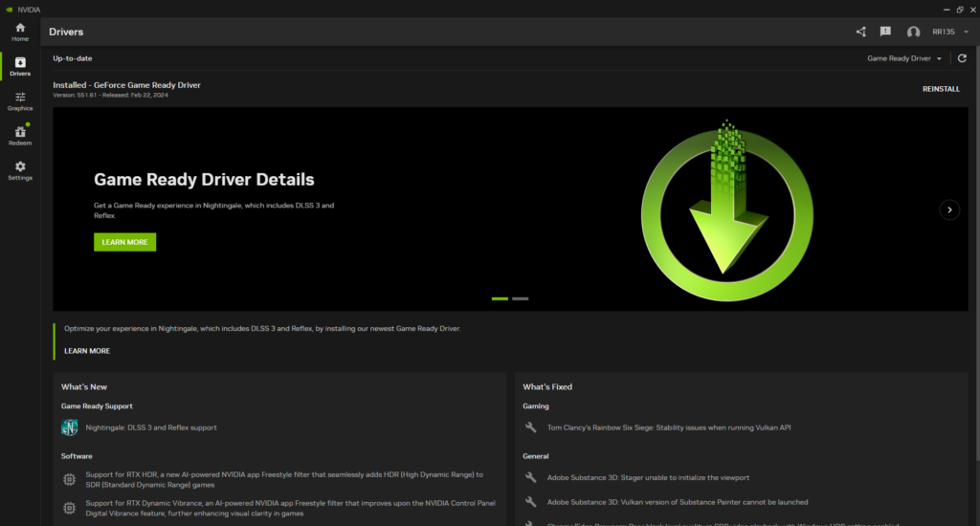The image size is (980, 526).
Task: Click the Optimize your experience in Nightingale notice
Action: (262, 328)
